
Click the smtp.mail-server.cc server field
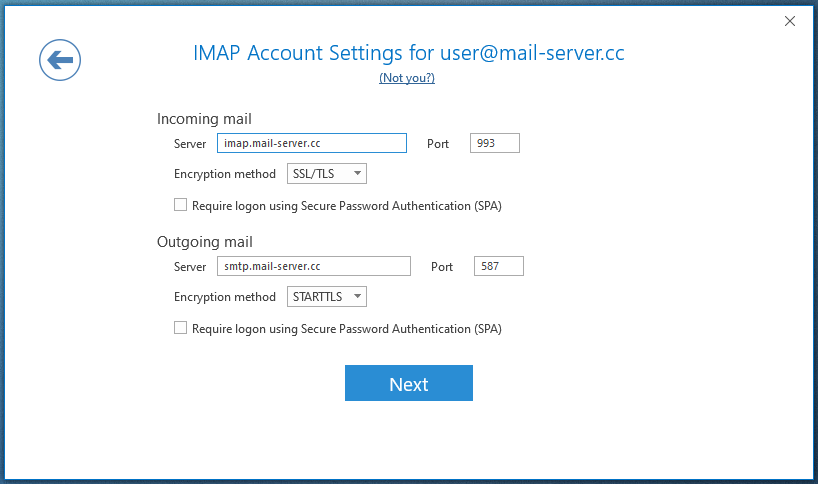coord(313,266)
